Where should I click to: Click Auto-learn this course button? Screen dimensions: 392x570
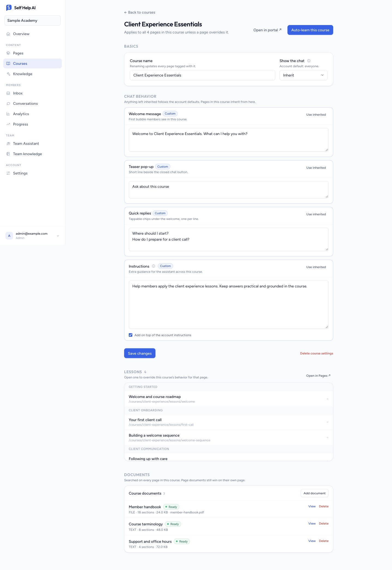pyautogui.click(x=310, y=30)
